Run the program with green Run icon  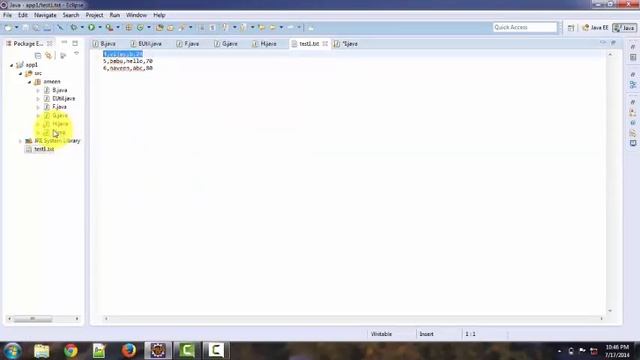pyautogui.click(x=91, y=28)
